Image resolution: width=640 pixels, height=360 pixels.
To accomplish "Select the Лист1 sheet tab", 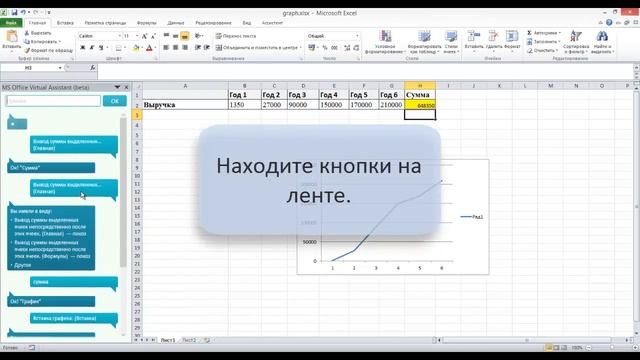I will point(168,340).
